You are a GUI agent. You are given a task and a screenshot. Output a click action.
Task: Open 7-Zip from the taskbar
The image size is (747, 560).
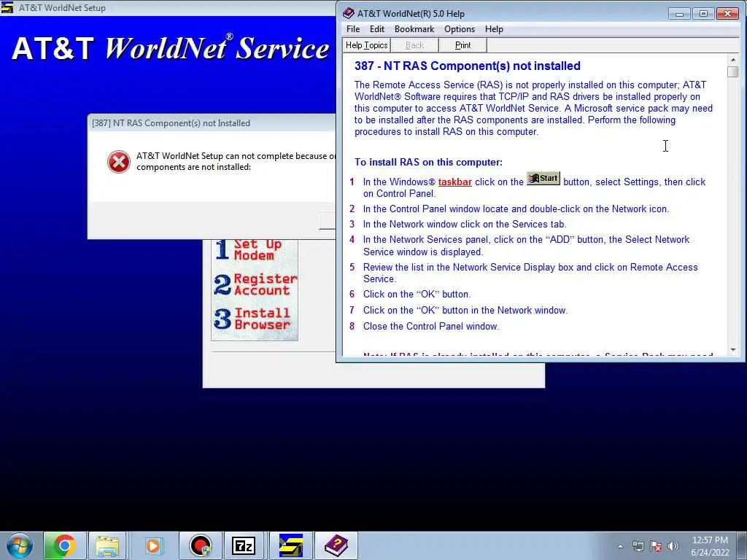pyautogui.click(x=244, y=545)
